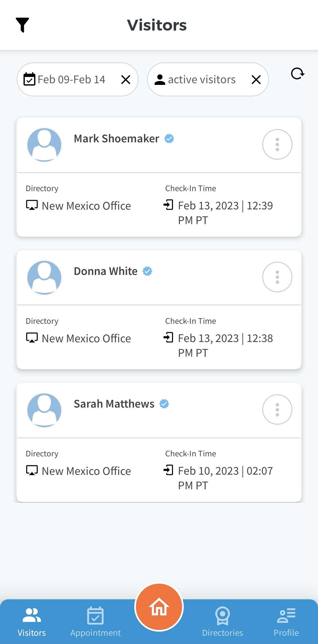Viewport: 318px width, 644px height.
Task: Tap the person icon in active visitors chip
Action: [x=160, y=79]
